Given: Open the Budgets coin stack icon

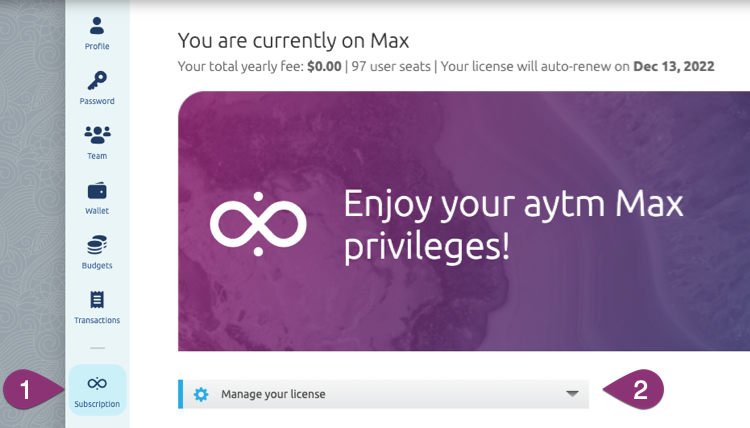Looking at the screenshot, I should [x=97, y=244].
